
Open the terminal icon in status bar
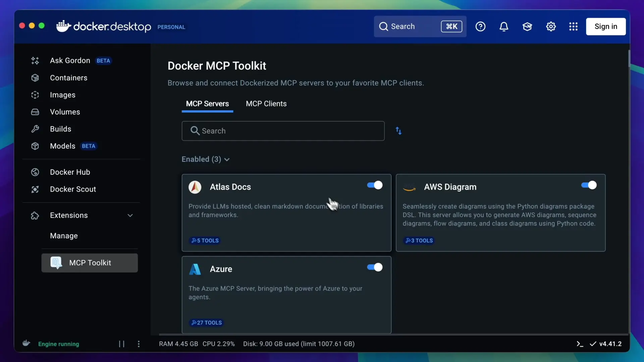pos(580,344)
